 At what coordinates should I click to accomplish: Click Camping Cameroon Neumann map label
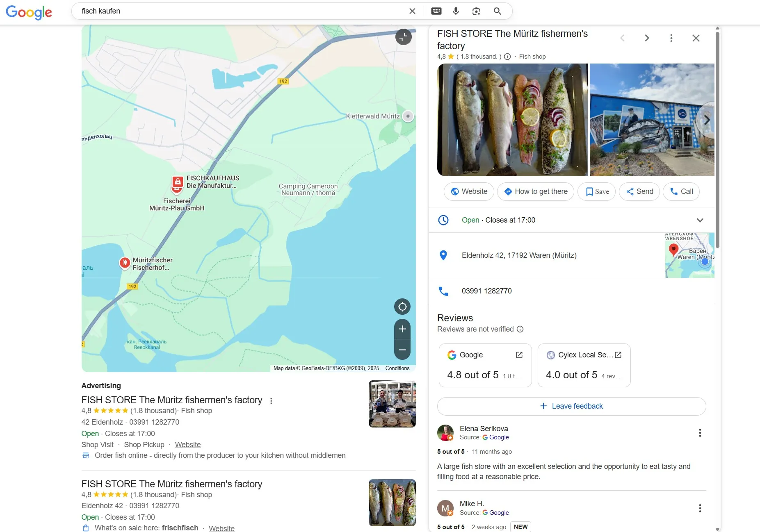tap(308, 189)
